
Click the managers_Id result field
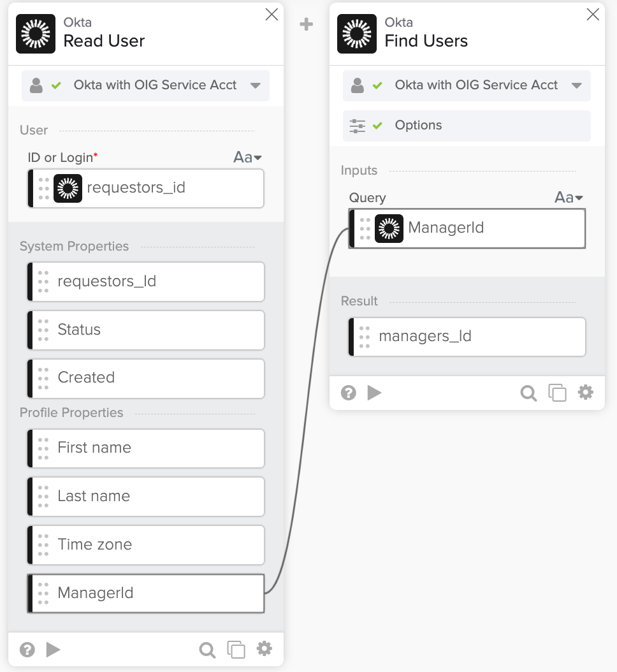tap(467, 337)
